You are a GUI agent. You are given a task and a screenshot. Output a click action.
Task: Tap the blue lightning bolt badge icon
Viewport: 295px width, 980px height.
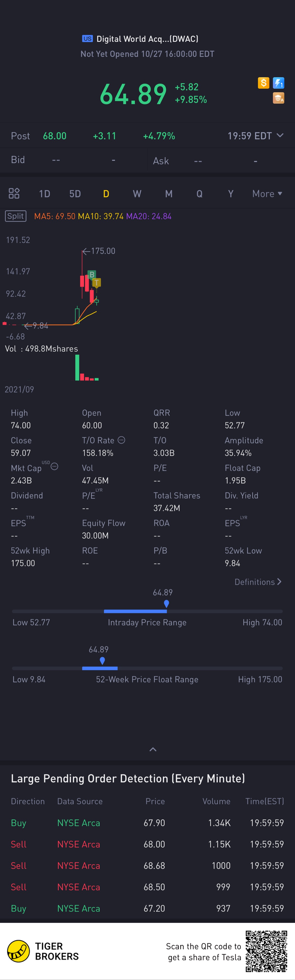pos(279,83)
